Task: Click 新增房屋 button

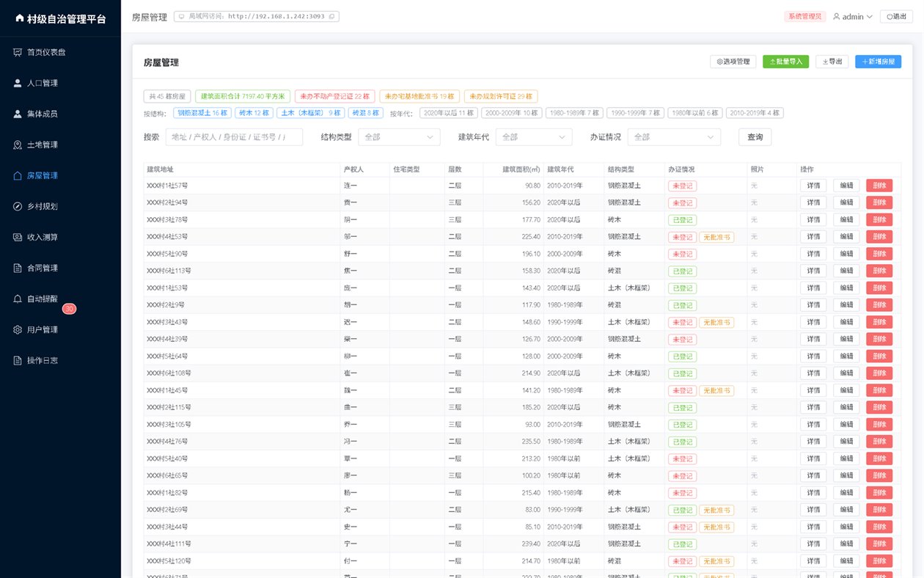Action: pos(878,62)
